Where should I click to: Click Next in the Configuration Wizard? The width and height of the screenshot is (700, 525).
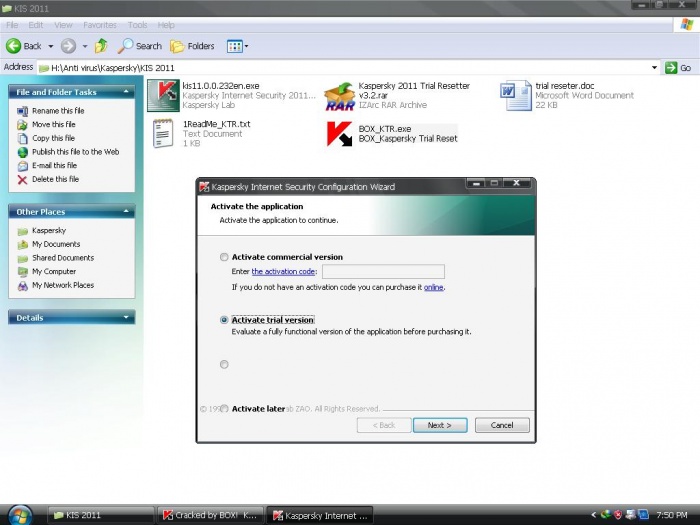click(440, 425)
